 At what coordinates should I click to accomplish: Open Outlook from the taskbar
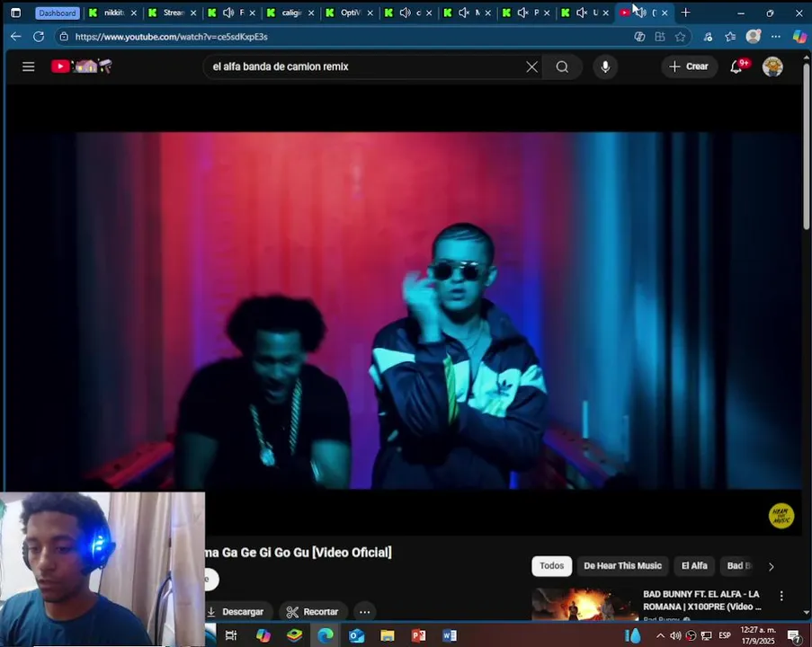coord(357,635)
